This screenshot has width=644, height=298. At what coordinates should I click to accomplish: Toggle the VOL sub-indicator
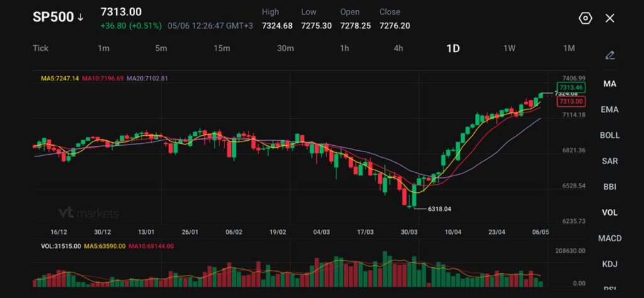tap(610, 212)
